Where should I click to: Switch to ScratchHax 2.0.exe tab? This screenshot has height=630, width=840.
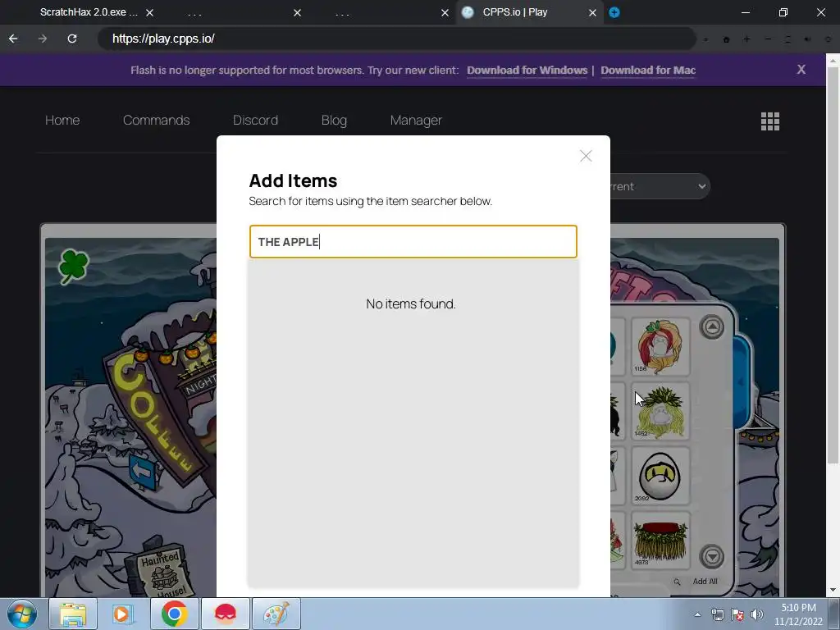[89, 12]
